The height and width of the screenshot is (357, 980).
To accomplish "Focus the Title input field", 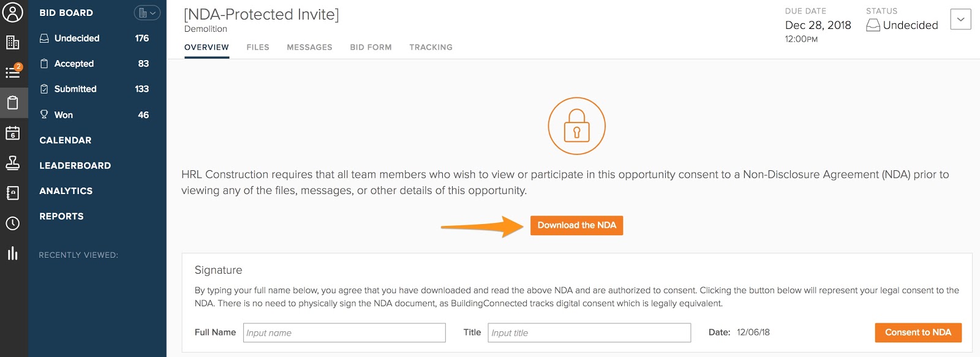I will pos(589,333).
